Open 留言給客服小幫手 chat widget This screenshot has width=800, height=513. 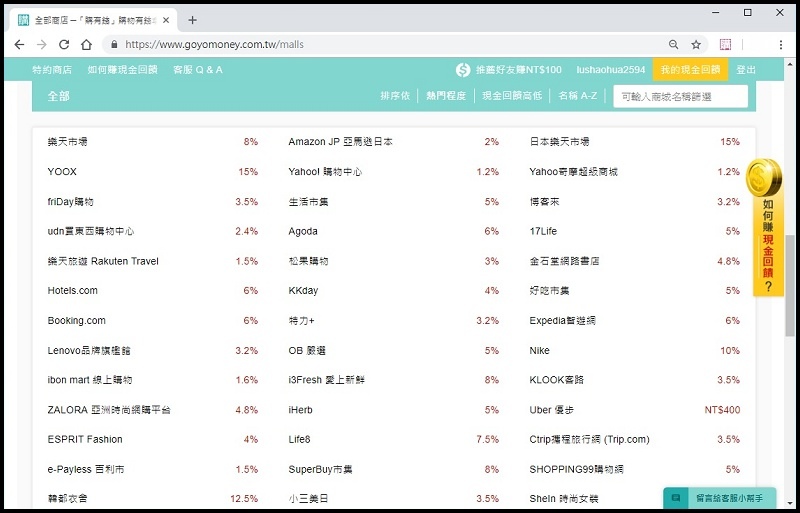click(x=719, y=497)
